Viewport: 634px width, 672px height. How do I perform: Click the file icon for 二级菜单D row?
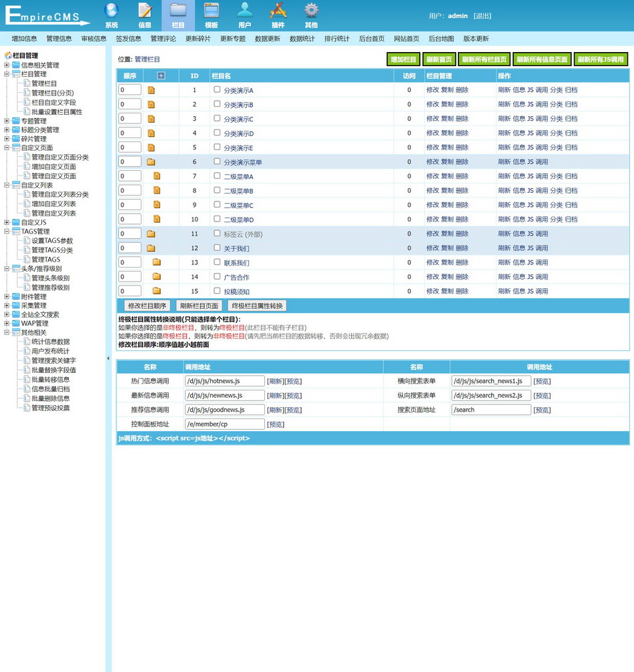(x=157, y=219)
